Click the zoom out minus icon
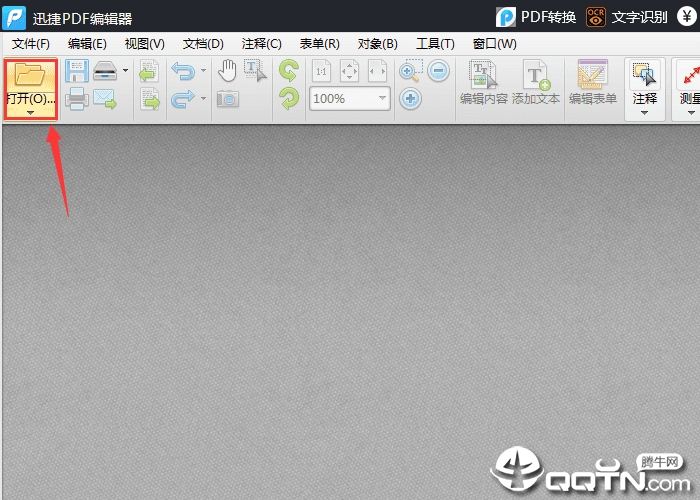 click(x=438, y=71)
